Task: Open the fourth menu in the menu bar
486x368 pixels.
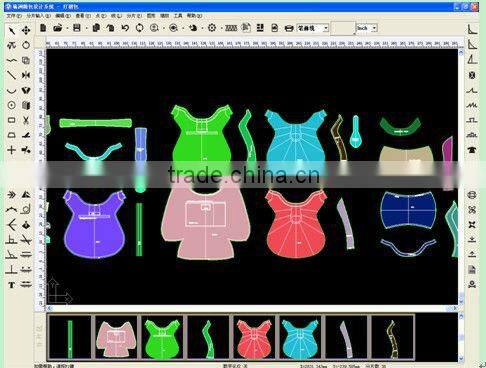Action: (83, 16)
